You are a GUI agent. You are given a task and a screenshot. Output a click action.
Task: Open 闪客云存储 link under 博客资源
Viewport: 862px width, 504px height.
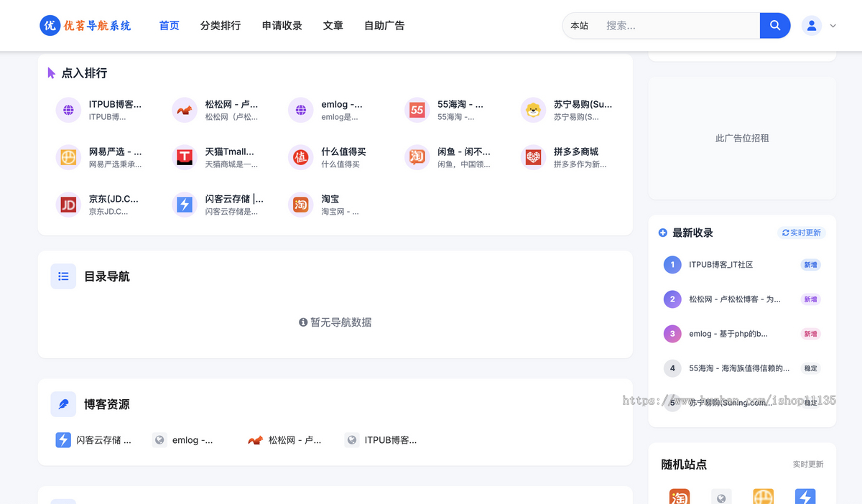(94, 440)
